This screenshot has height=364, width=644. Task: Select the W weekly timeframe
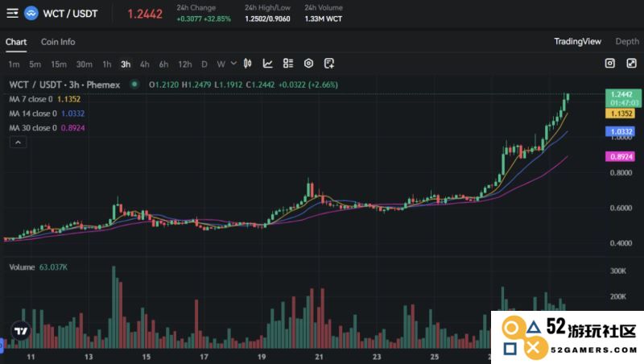click(x=221, y=64)
